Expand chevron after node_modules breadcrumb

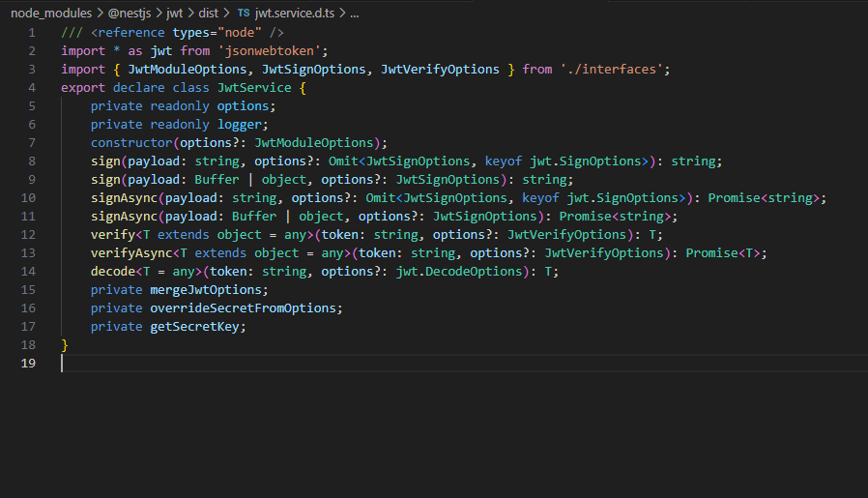coord(101,14)
